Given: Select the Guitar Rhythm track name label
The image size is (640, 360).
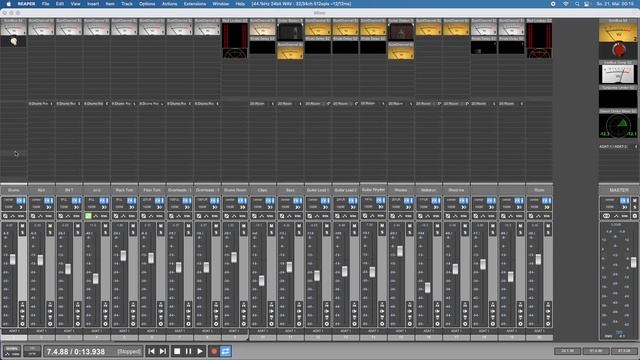Looking at the screenshot, I should click(x=373, y=189).
